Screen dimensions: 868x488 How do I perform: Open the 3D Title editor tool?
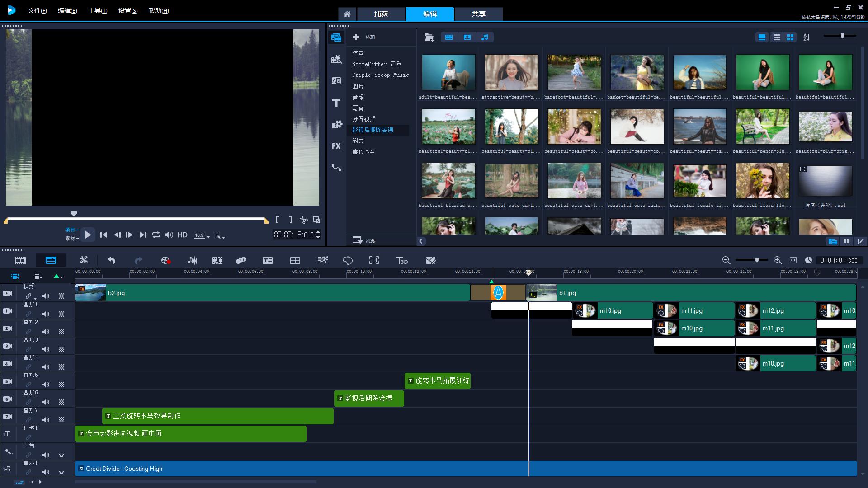click(x=401, y=260)
